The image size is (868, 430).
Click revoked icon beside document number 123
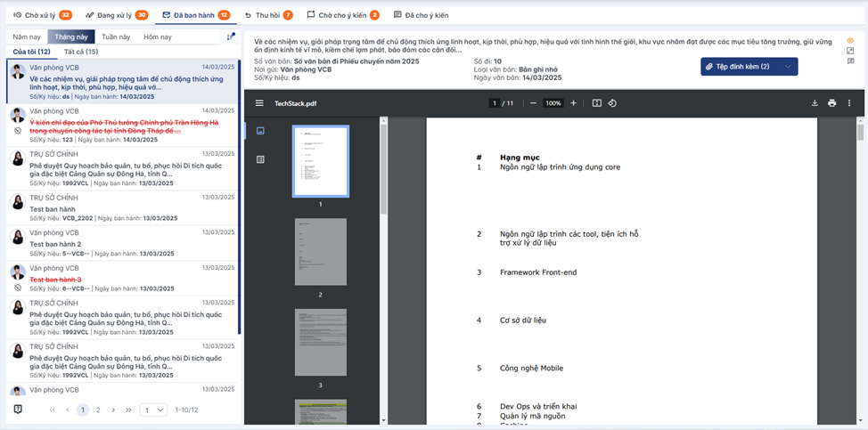[18, 131]
